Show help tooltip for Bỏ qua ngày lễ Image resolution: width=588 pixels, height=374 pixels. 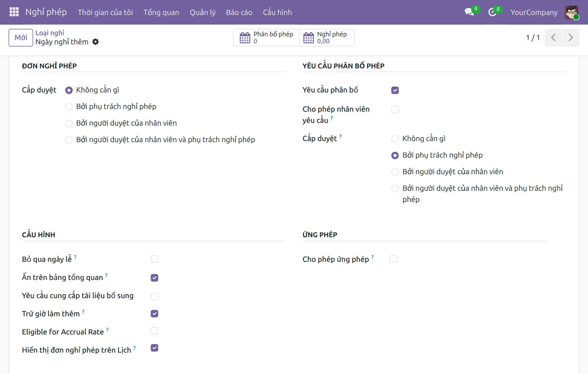point(75,257)
